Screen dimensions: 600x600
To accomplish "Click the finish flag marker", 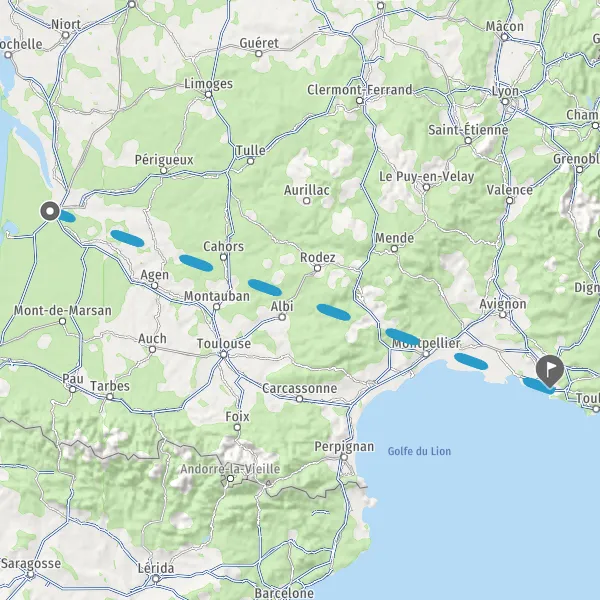I will coord(549,371).
